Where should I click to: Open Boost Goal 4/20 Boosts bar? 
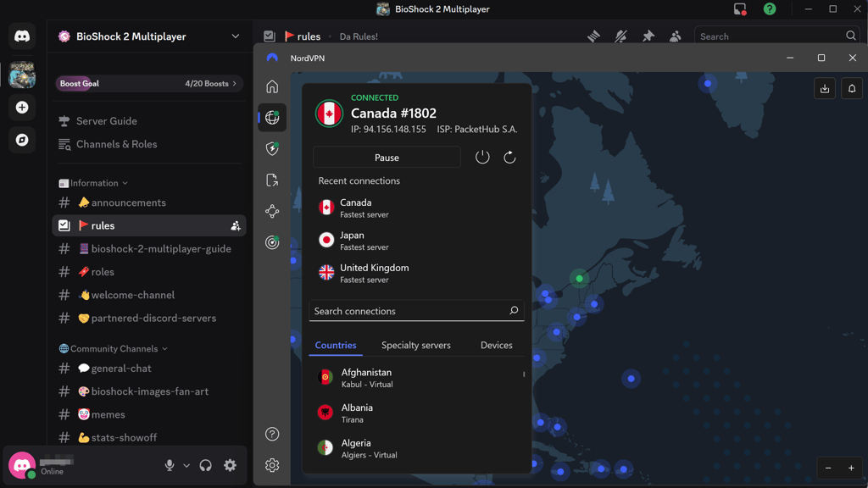(148, 84)
